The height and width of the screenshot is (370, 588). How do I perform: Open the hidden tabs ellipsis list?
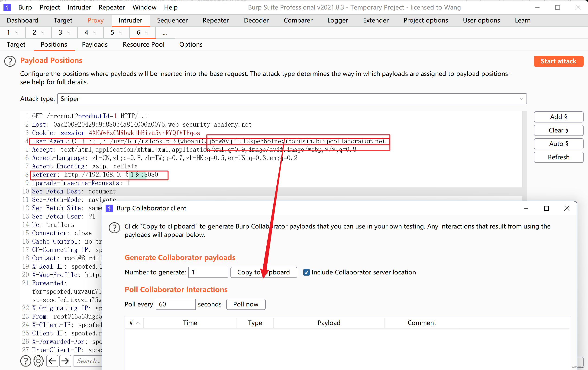tap(165, 33)
